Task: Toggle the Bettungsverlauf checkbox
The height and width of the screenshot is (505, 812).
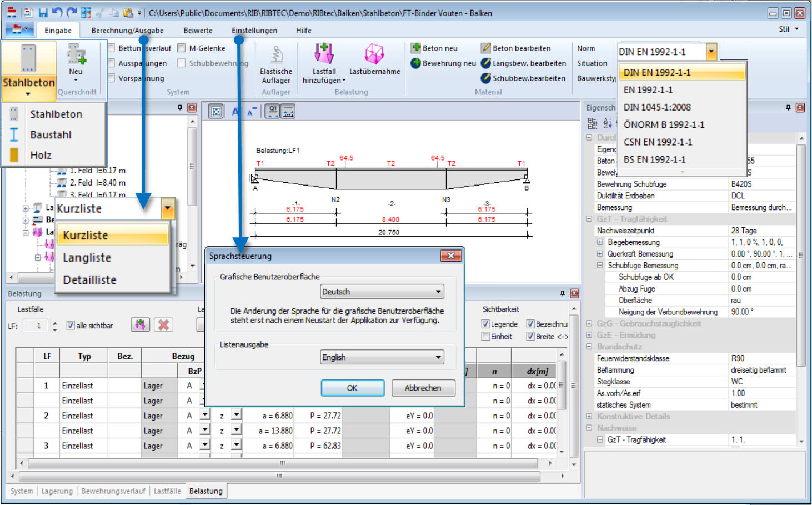Action: click(111, 48)
